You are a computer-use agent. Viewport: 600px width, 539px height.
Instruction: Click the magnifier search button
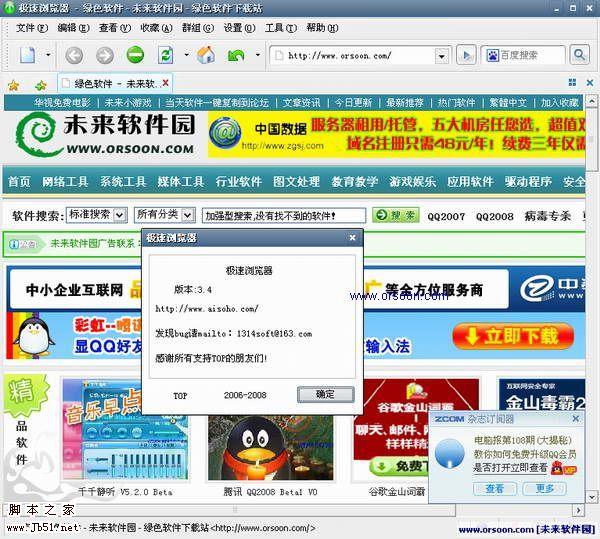579,55
